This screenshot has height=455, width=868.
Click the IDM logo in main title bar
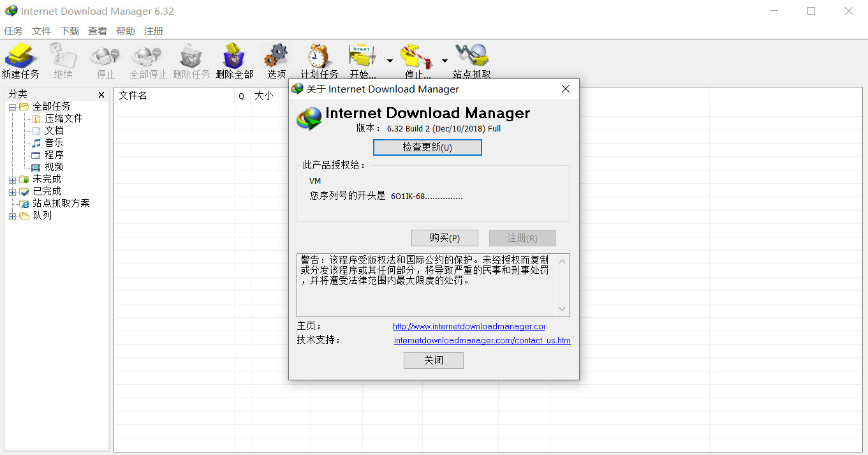11,11
